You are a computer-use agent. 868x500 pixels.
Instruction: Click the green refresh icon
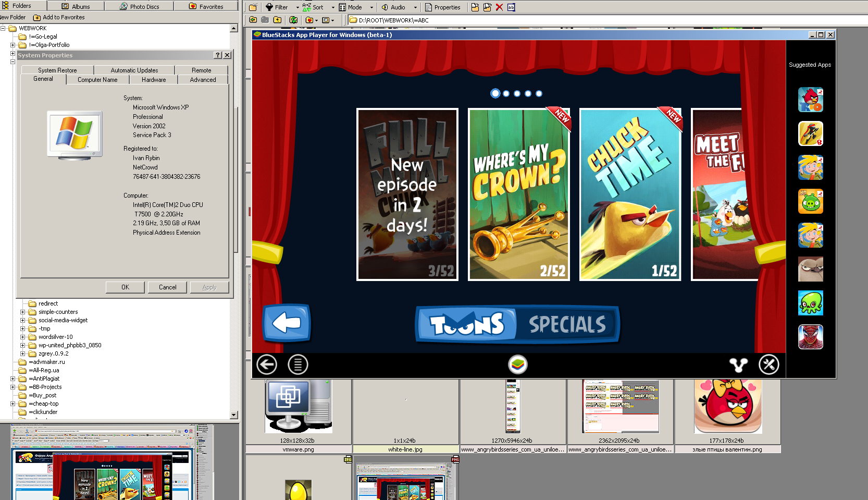pyautogui.click(x=293, y=20)
